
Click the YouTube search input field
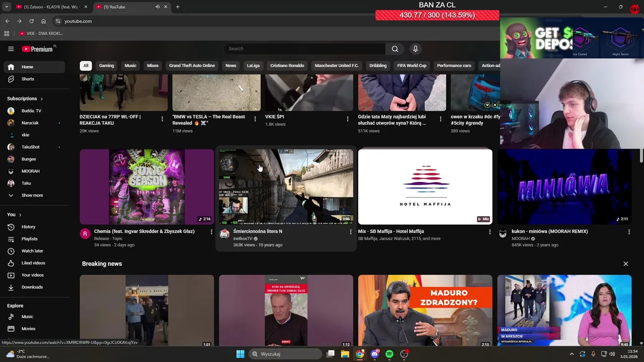click(x=305, y=49)
